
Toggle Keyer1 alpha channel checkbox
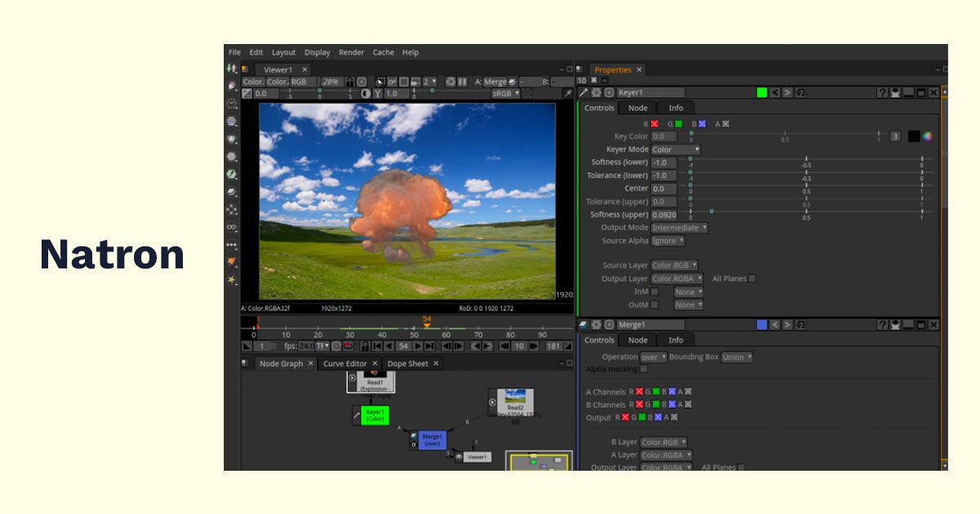pos(726,124)
